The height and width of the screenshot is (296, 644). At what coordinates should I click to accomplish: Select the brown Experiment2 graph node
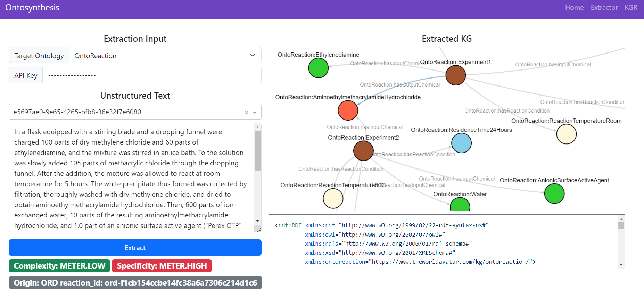pyautogui.click(x=363, y=151)
